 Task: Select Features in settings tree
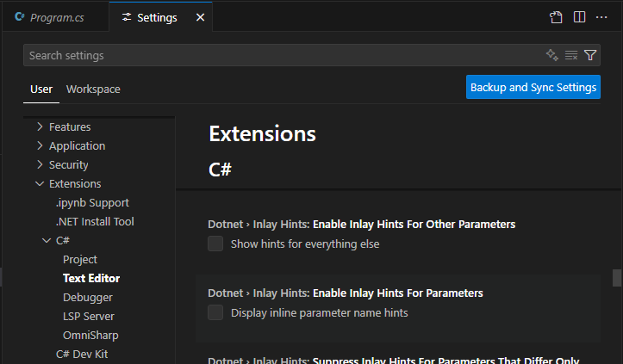coord(70,127)
